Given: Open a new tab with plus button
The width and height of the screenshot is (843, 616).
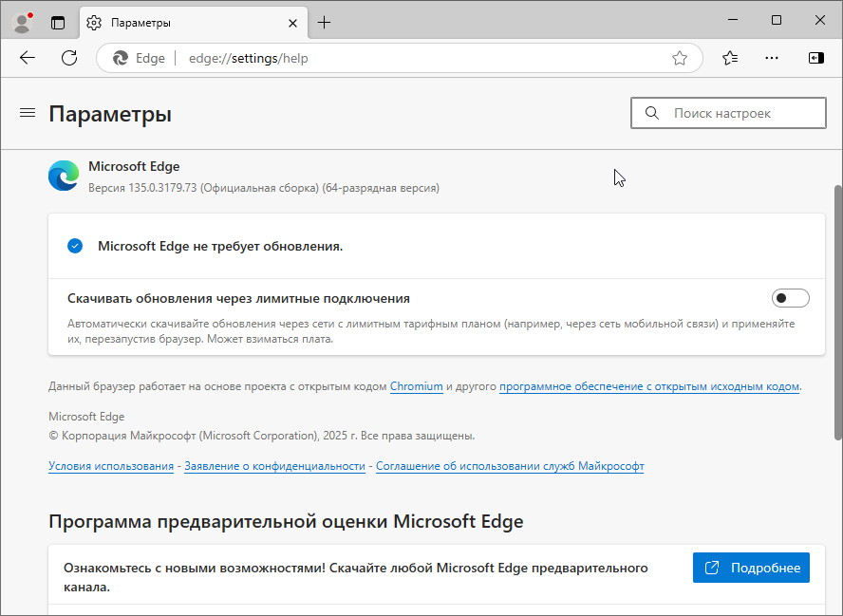Looking at the screenshot, I should (324, 22).
